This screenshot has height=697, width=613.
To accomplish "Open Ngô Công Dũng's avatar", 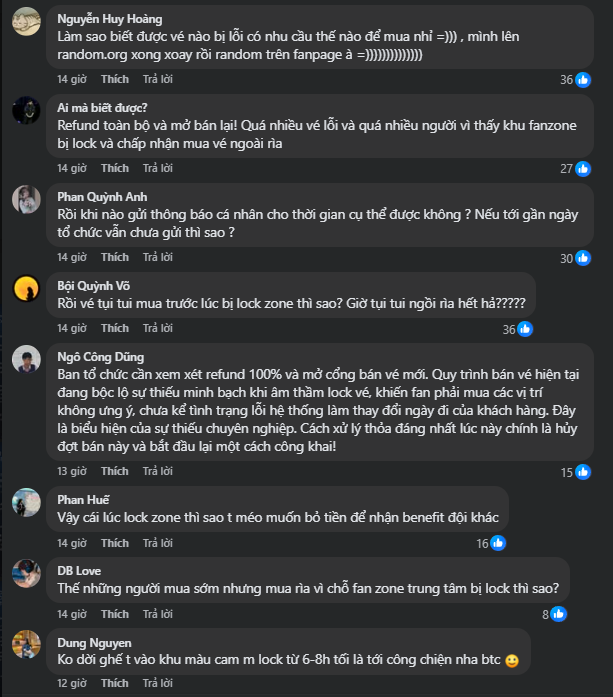I will pos(26,360).
